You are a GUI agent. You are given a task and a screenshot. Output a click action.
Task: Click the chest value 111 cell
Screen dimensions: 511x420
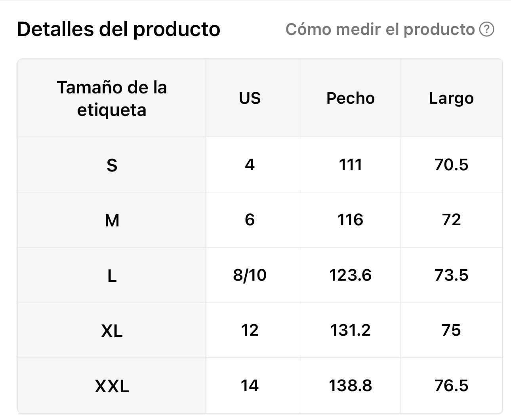351,165
